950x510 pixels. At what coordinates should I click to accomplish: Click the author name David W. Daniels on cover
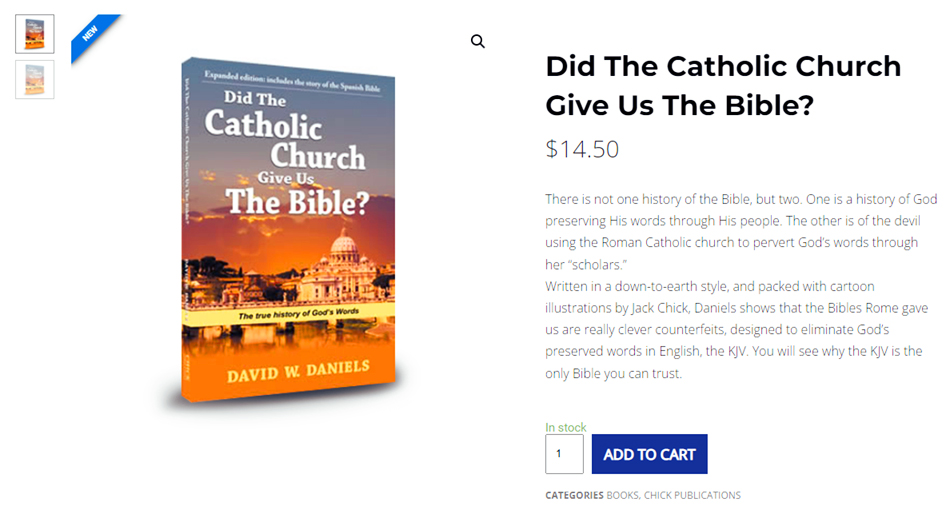pos(298,372)
